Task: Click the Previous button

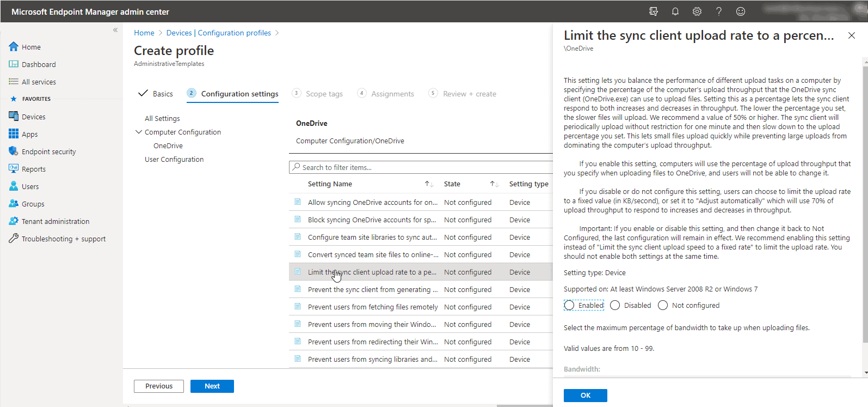Action: 159,386
